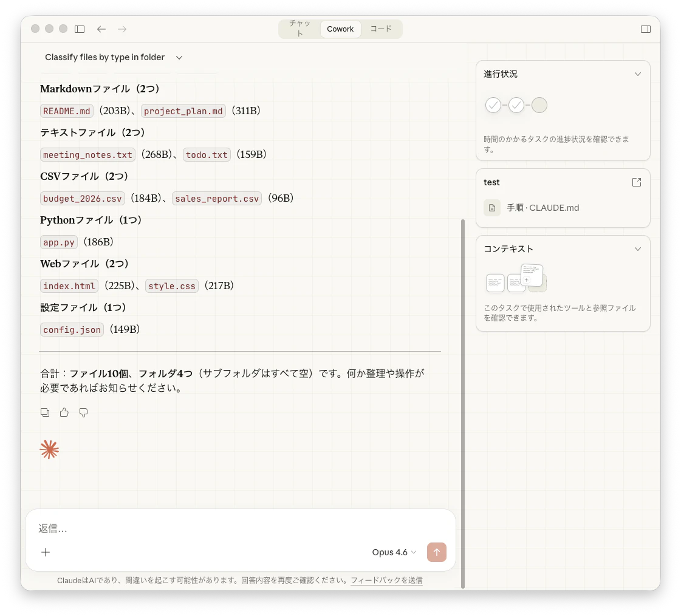The height and width of the screenshot is (616, 681).
Task: Collapse the コンテキスト panel
Action: [638, 249]
